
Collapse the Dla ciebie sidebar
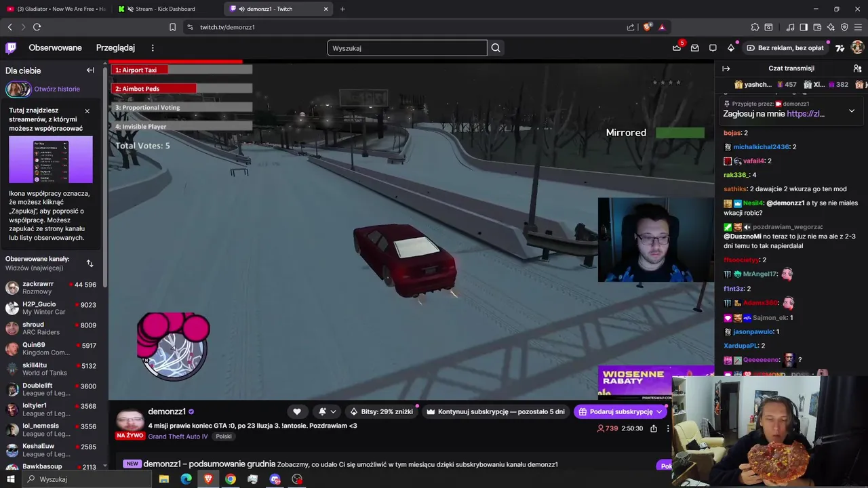coord(90,70)
